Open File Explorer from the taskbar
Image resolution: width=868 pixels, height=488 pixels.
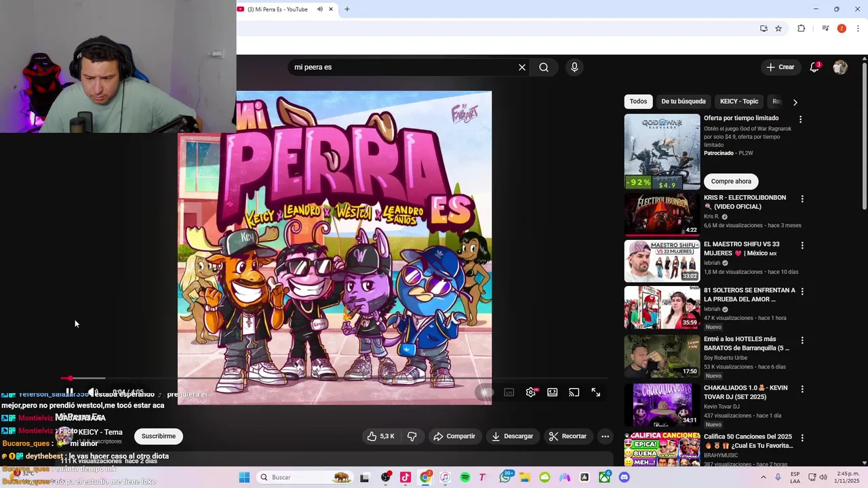(x=525, y=478)
